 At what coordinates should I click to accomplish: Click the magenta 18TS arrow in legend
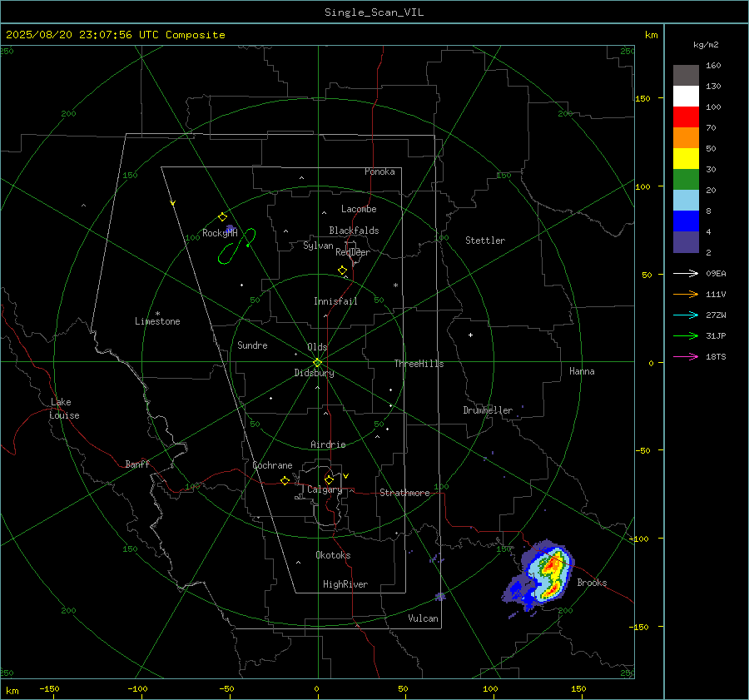[686, 356]
